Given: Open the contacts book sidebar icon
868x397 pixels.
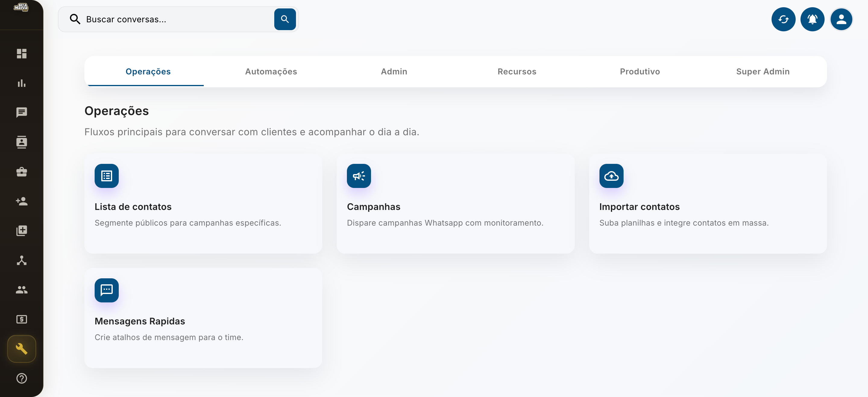Looking at the screenshot, I should (22, 142).
